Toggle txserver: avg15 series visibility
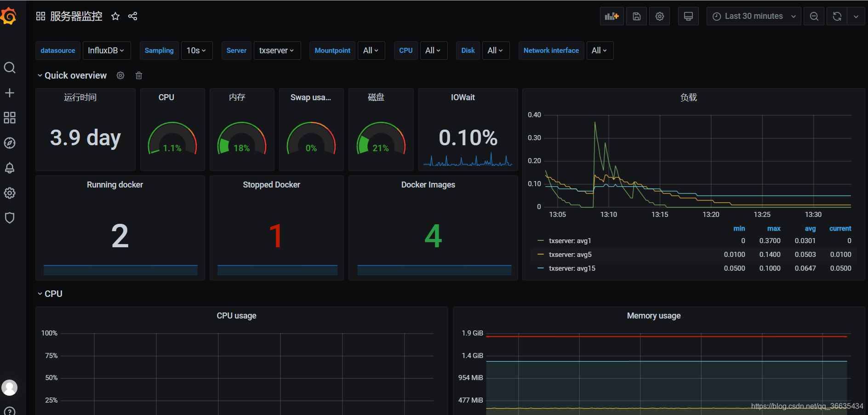 571,268
